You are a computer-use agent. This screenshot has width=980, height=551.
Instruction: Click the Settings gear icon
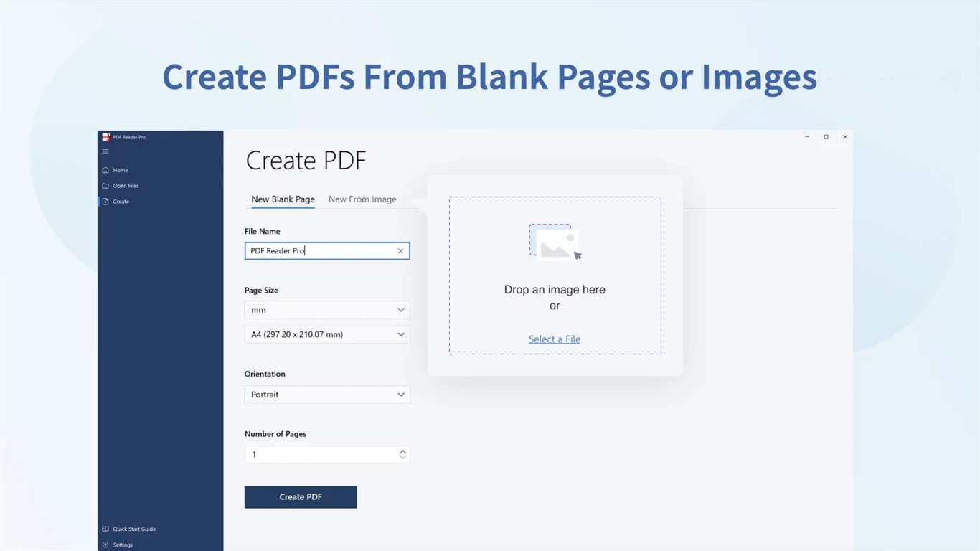point(105,545)
